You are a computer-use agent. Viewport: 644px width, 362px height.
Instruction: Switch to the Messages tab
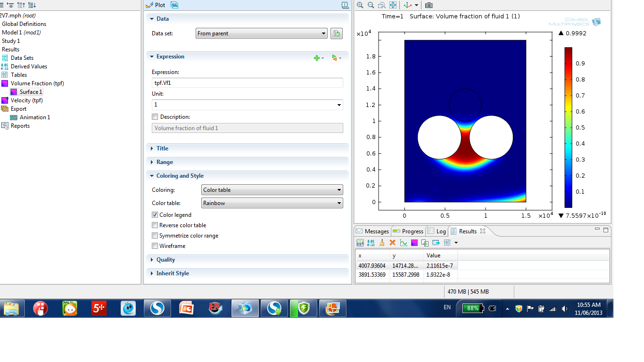372,231
